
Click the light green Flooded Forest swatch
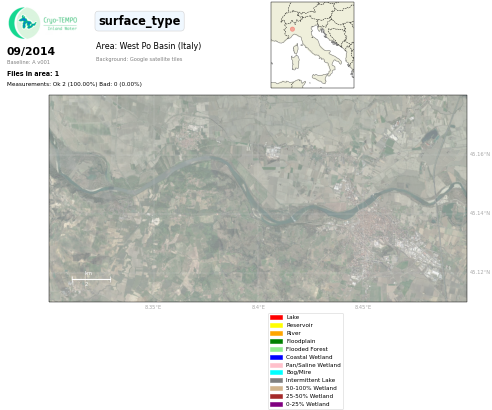coord(276,349)
